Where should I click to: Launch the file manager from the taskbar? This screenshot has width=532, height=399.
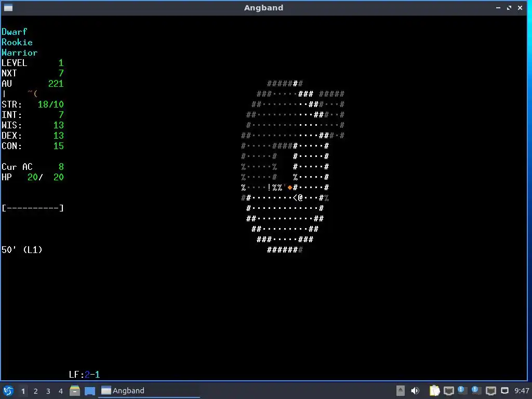(75, 391)
